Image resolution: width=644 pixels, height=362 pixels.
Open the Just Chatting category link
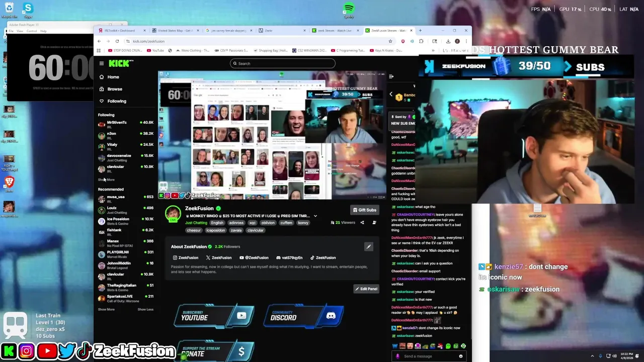[x=196, y=223]
